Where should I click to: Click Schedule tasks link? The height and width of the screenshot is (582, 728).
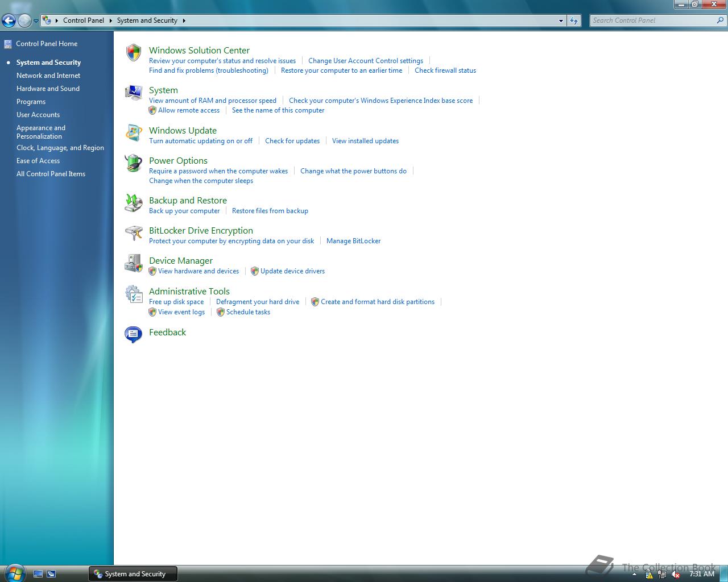(x=248, y=312)
